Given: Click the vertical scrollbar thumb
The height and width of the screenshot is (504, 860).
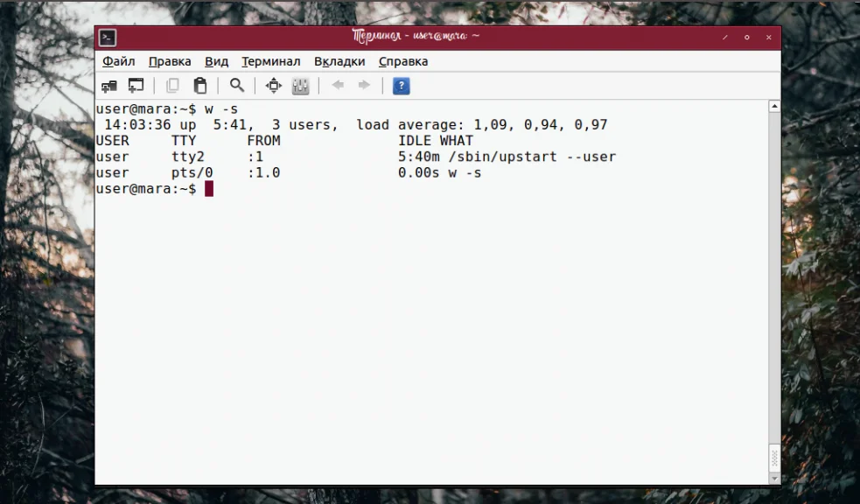Looking at the screenshot, I should pos(774,458).
